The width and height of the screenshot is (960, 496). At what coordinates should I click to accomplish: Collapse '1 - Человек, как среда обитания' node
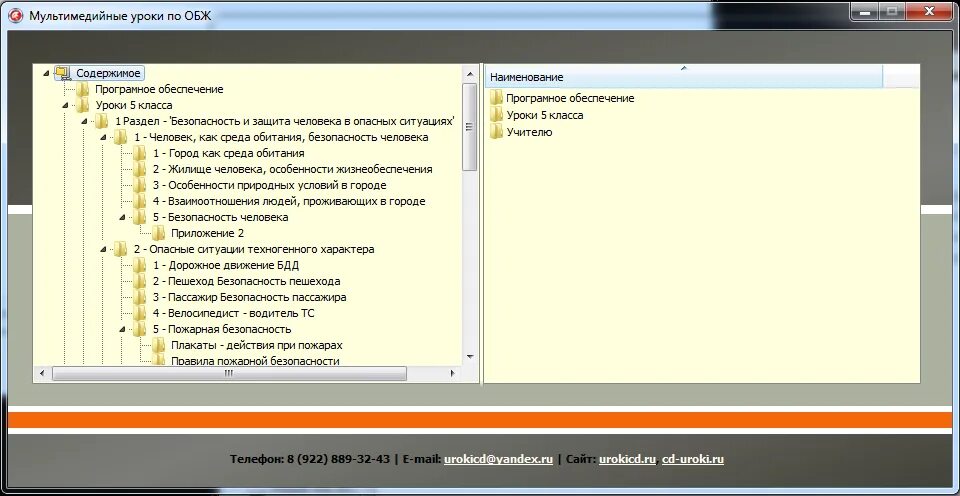pyautogui.click(x=103, y=137)
